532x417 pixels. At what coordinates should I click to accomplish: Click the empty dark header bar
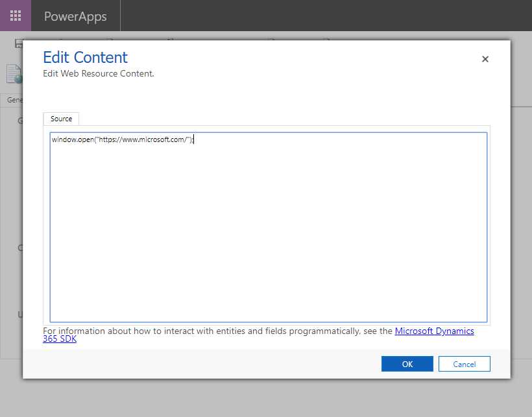pyautogui.click(x=324, y=16)
